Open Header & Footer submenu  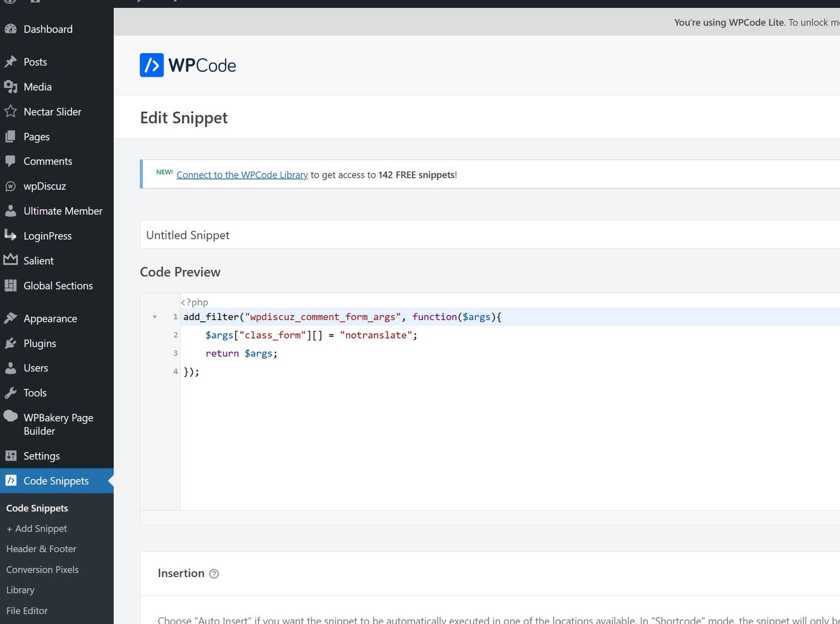coord(41,549)
